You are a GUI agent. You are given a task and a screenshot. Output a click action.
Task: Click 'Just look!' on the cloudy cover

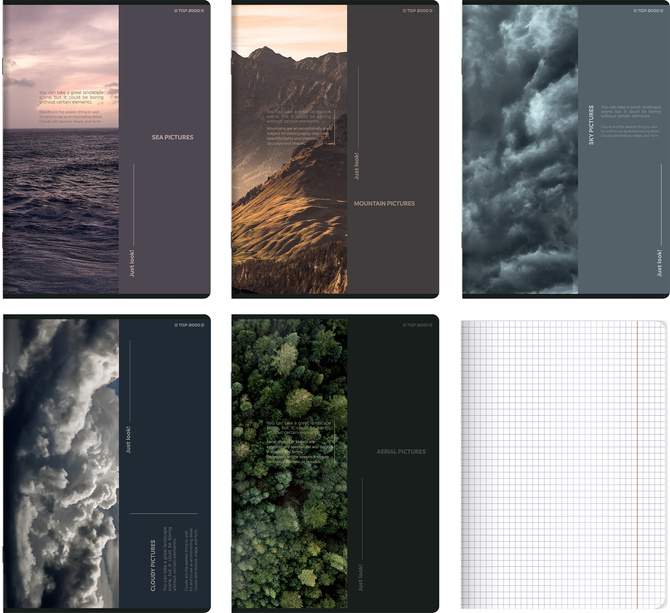click(128, 440)
